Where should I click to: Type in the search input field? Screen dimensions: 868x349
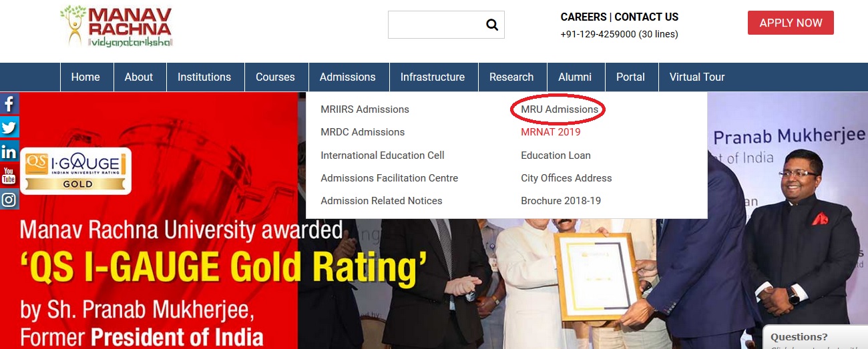pos(434,25)
